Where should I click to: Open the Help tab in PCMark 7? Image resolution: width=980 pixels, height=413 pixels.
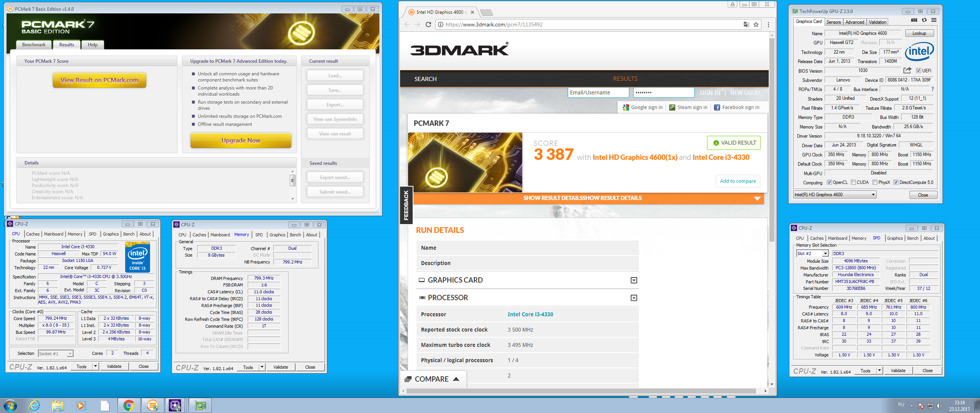tap(93, 45)
